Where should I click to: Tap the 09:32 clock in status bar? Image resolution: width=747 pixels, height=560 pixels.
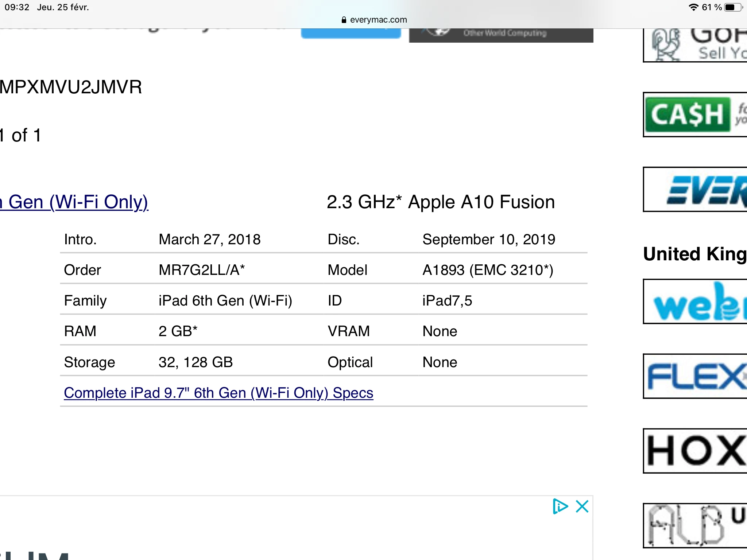click(17, 7)
